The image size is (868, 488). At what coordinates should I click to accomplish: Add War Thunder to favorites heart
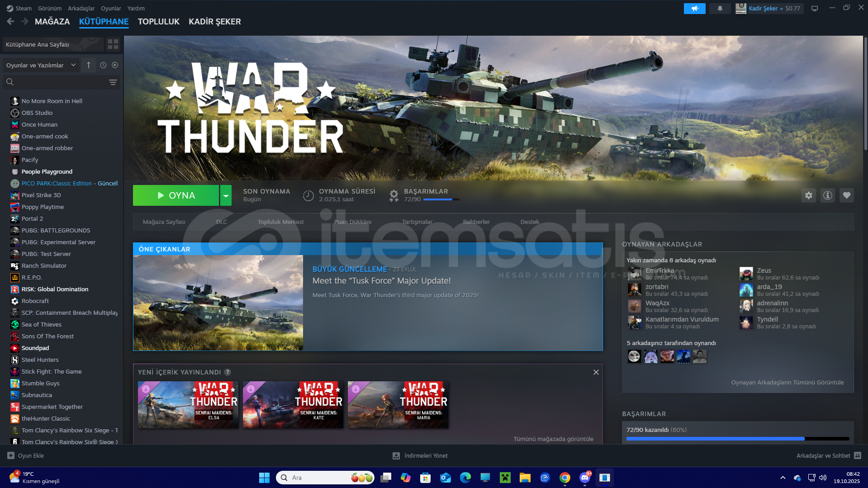click(x=846, y=195)
